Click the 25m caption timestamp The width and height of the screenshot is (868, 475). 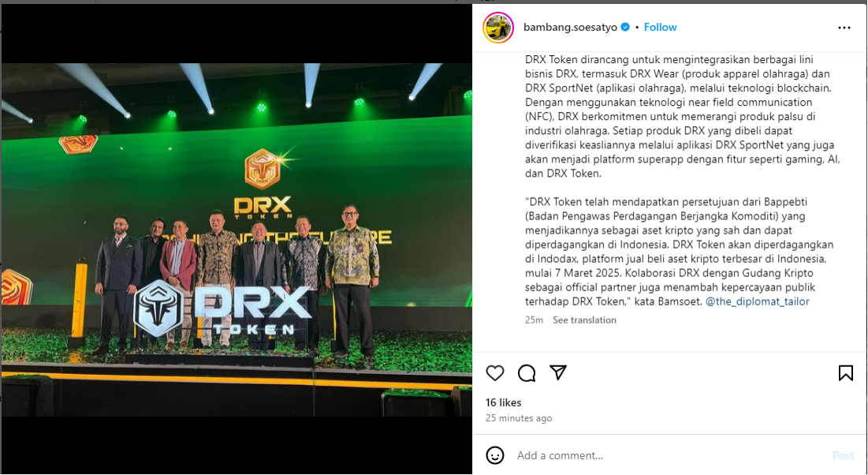pos(534,320)
